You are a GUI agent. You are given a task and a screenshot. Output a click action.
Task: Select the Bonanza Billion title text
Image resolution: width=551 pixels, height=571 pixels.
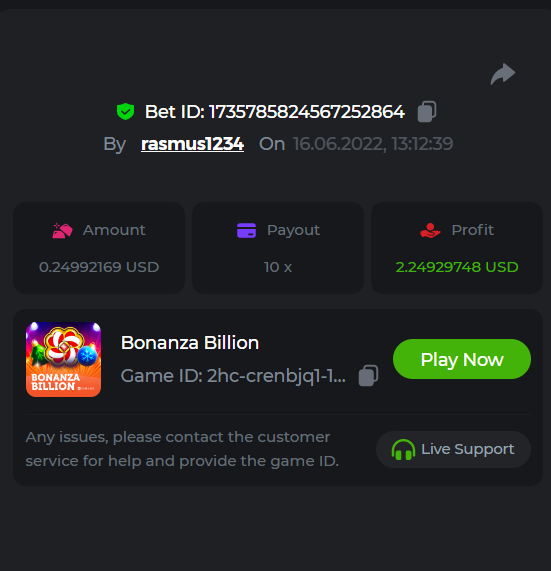pos(190,343)
